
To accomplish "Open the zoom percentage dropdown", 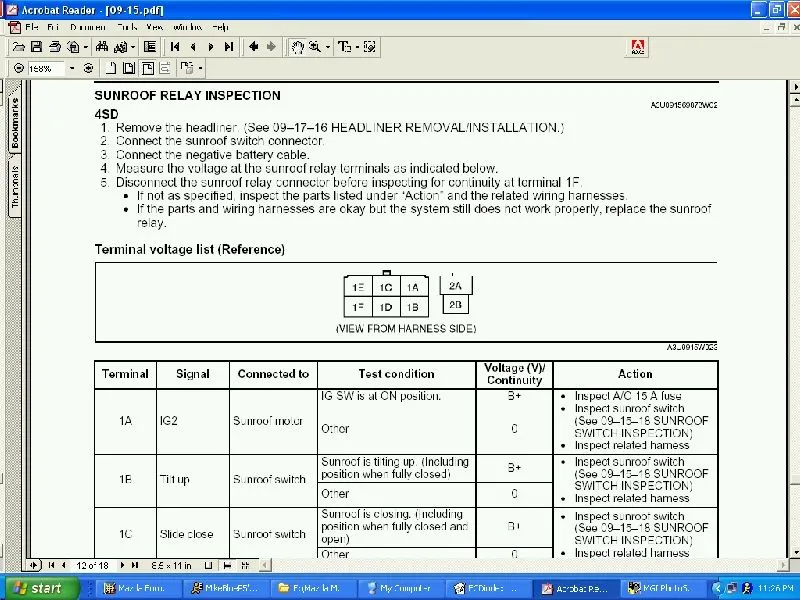I will tap(71, 69).
